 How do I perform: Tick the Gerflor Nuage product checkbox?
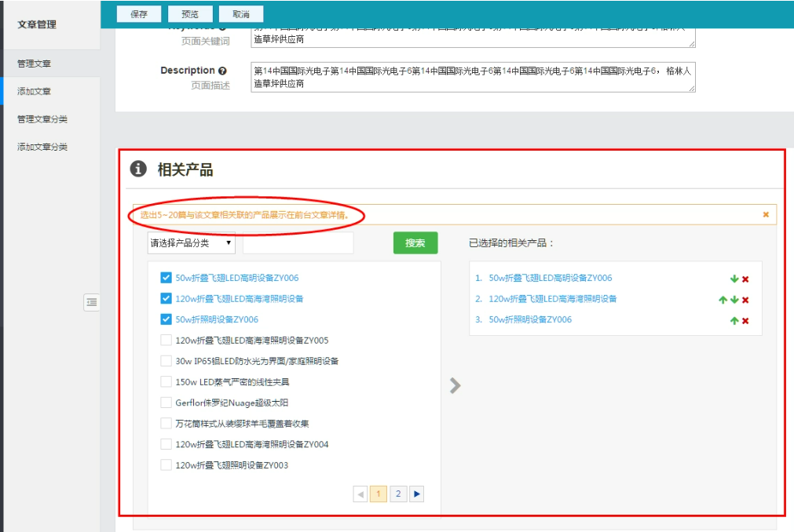(166, 403)
